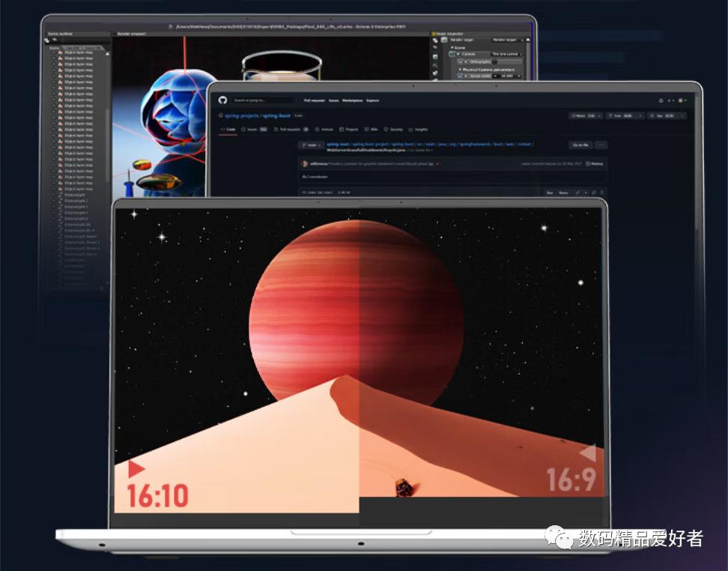
Task: Switch to the Actions tab
Action: click(324, 130)
